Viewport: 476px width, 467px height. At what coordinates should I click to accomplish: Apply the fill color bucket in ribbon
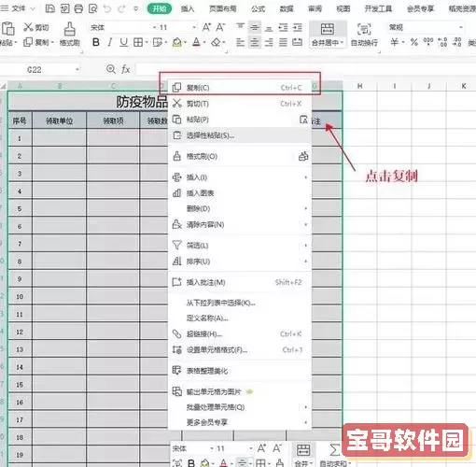pyautogui.click(x=177, y=42)
